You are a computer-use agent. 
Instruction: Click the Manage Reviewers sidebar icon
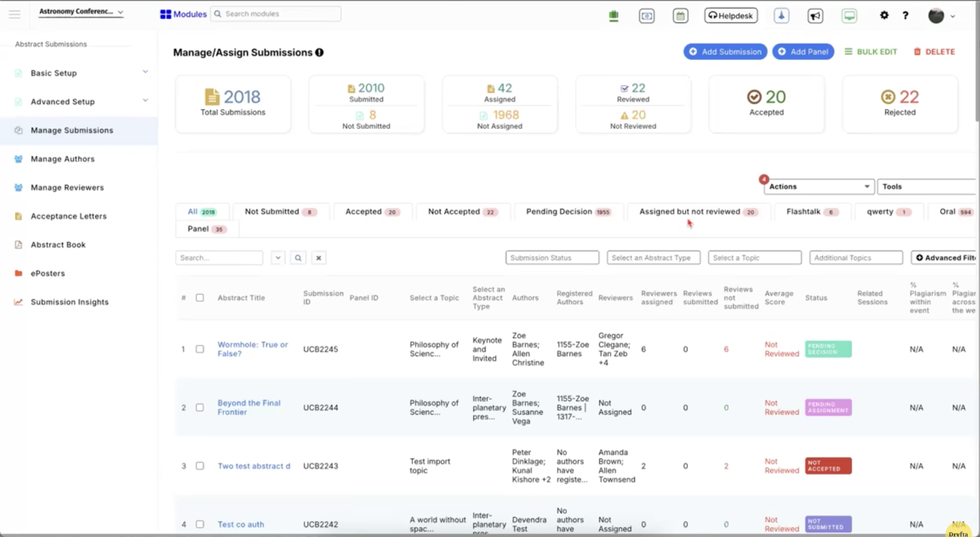point(18,187)
